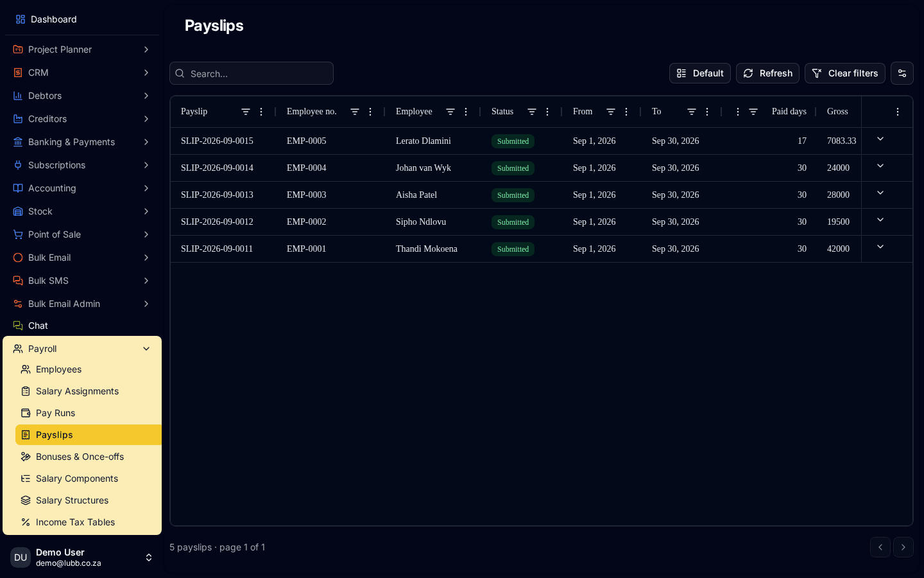
Task: Click the Gross column header
Action: 837,112
